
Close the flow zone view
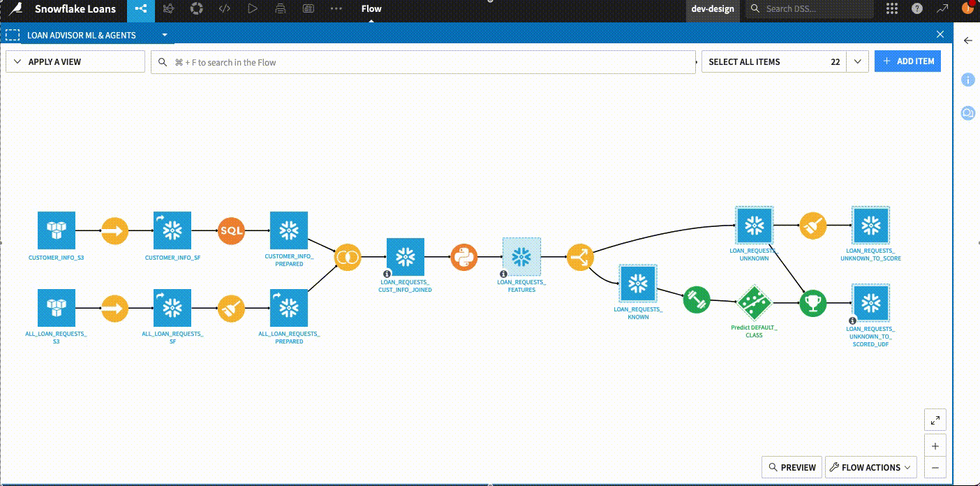[x=940, y=34]
